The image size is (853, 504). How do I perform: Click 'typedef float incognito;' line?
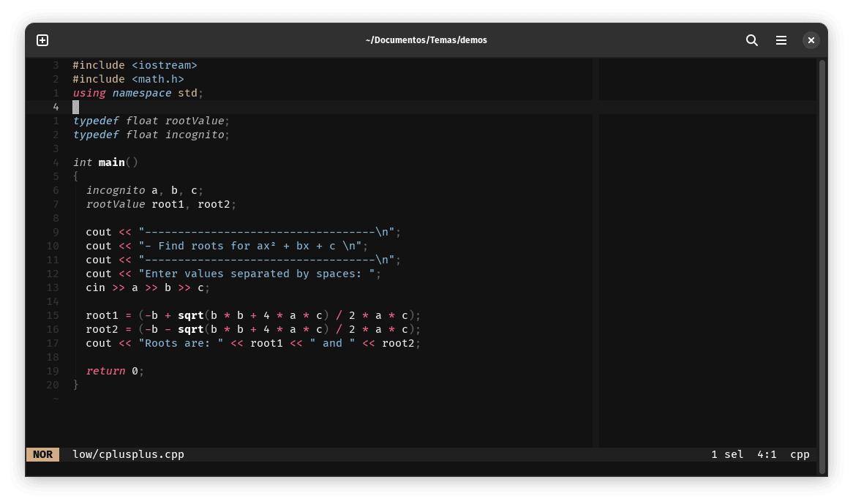[151, 135]
